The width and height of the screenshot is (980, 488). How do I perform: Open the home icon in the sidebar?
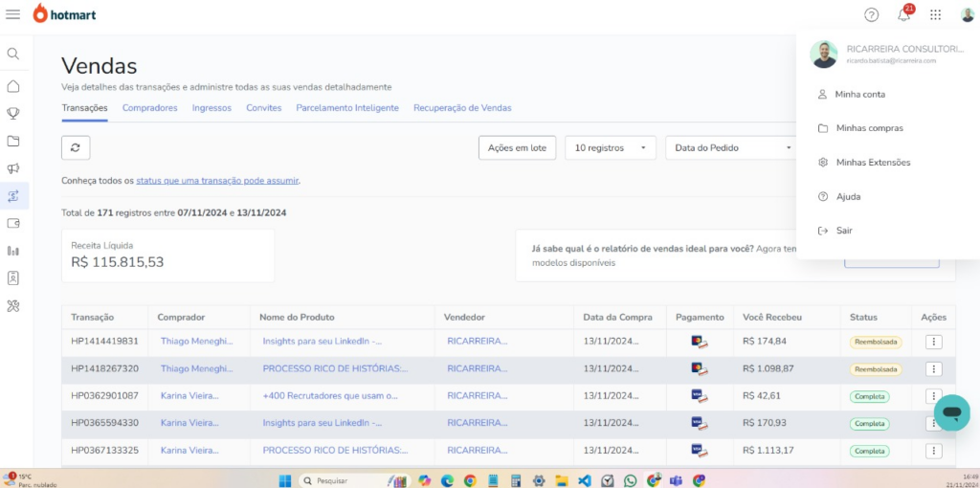coord(13,86)
